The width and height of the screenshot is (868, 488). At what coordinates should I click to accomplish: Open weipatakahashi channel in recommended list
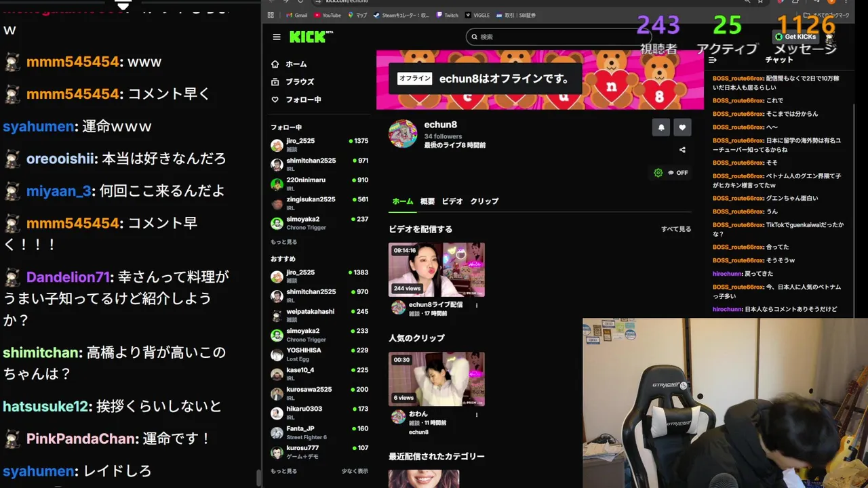[x=319, y=316]
